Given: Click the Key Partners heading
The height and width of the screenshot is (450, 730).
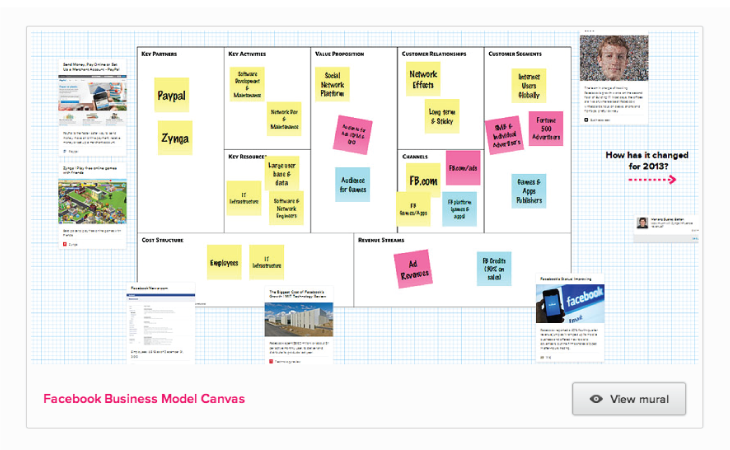Looking at the screenshot, I should point(159,54).
